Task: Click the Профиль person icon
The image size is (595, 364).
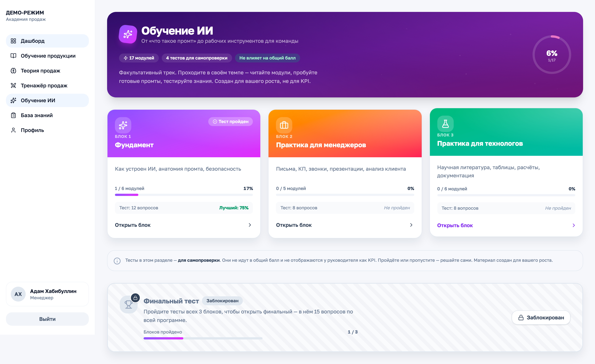Action: [x=14, y=130]
